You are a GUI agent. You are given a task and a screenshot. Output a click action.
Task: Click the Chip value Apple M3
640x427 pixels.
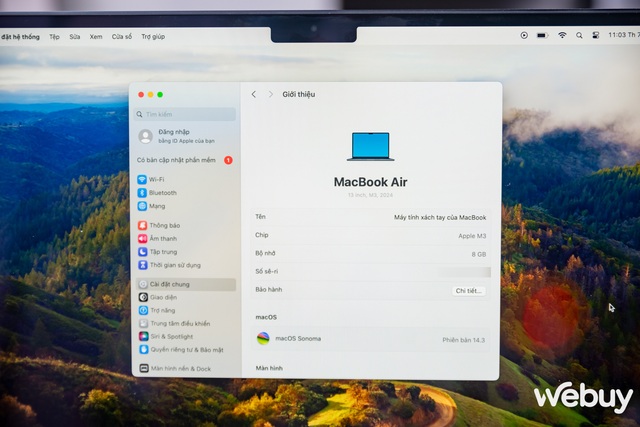472,236
